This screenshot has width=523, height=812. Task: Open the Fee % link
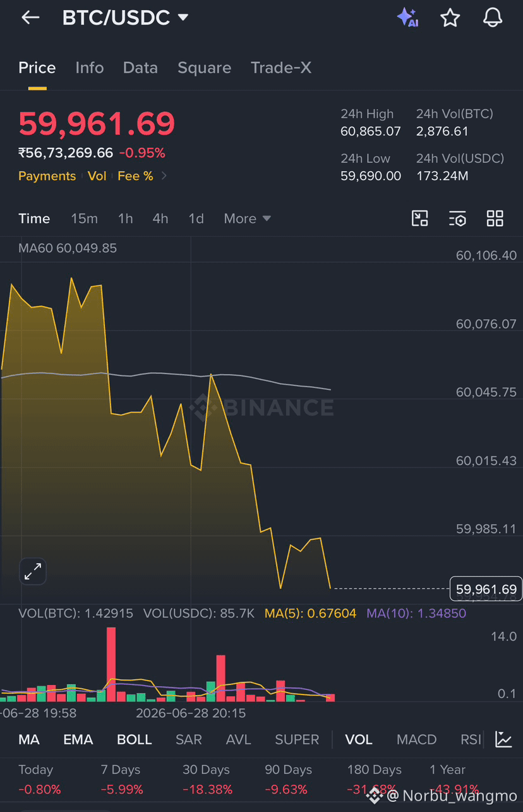135,176
